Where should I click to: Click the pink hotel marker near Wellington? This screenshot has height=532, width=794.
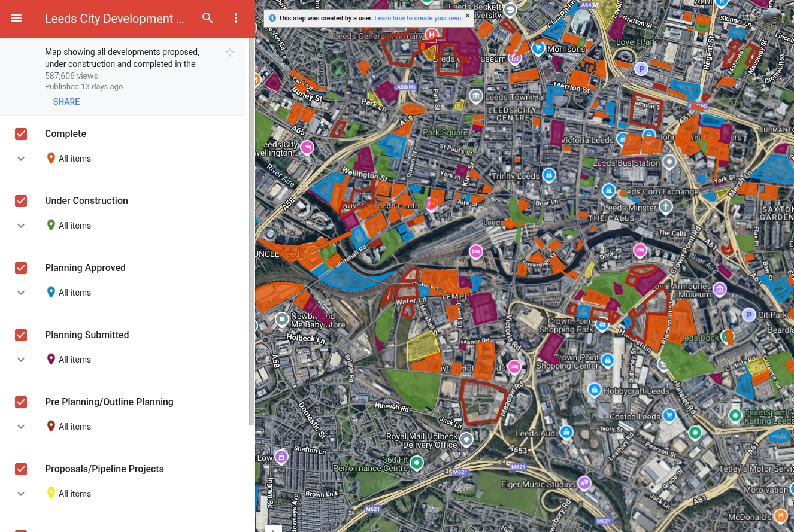pyautogui.click(x=307, y=147)
